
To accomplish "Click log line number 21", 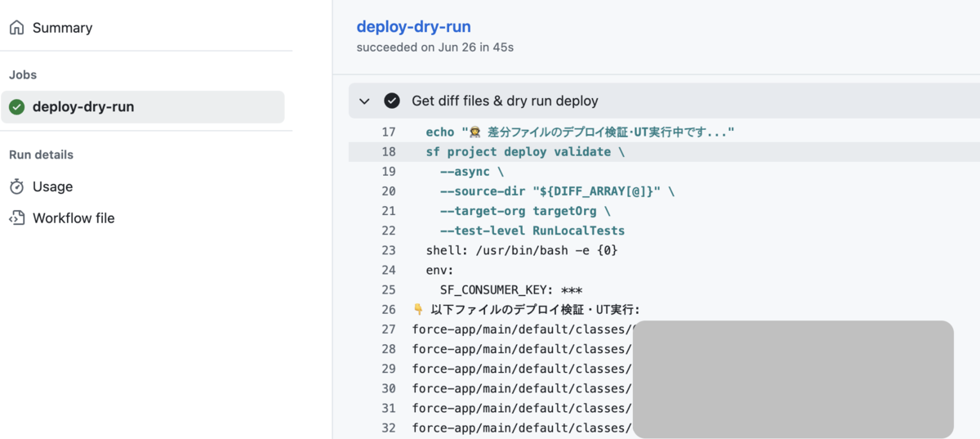I will [389, 211].
